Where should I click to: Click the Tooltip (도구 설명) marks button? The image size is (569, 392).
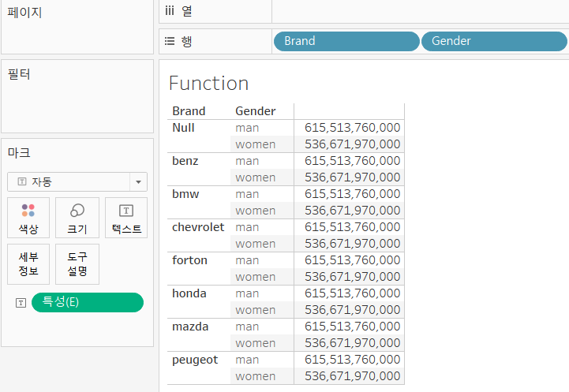(x=77, y=264)
